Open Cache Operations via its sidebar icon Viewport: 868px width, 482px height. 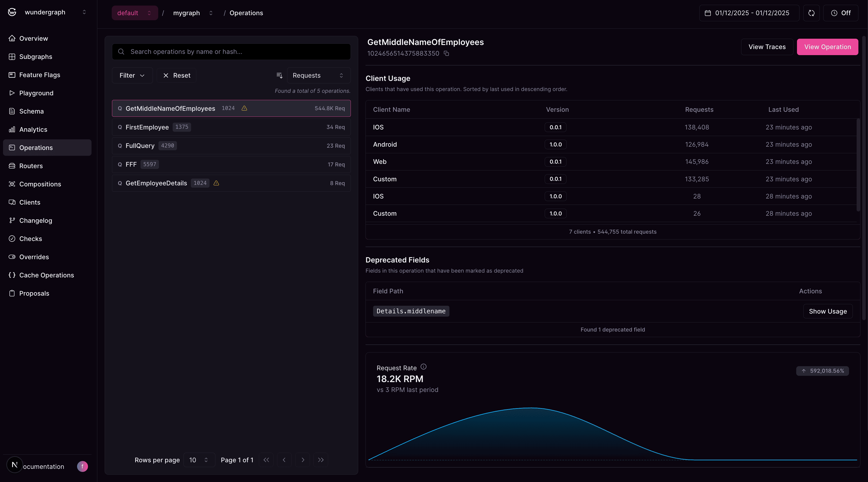12,275
